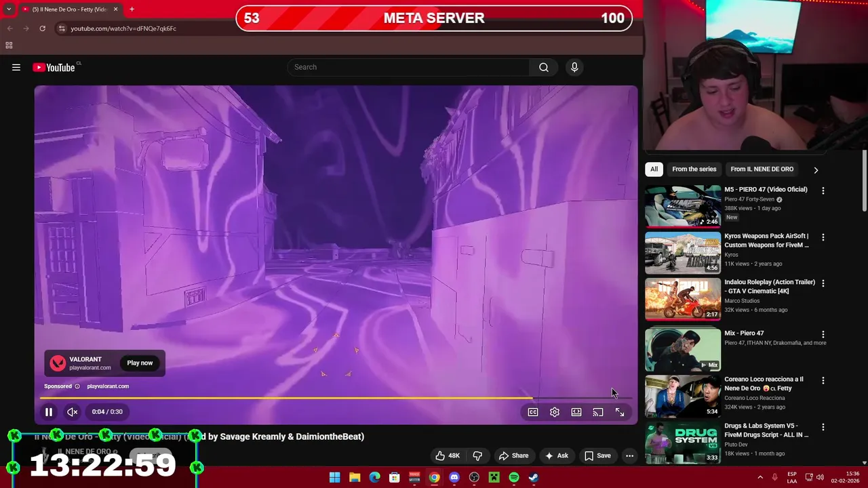The width and height of the screenshot is (868, 488).
Task: Open Spotify from the taskbar
Action: tap(514, 478)
